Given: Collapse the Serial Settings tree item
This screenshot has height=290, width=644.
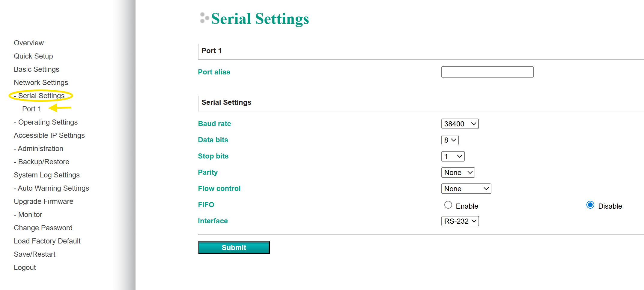Looking at the screenshot, I should (41, 96).
